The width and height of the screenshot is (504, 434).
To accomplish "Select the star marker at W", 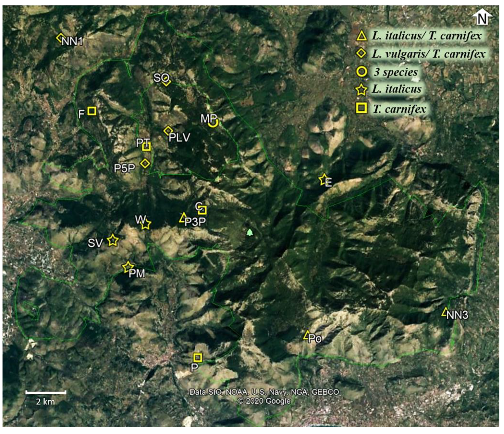I will point(146,224).
